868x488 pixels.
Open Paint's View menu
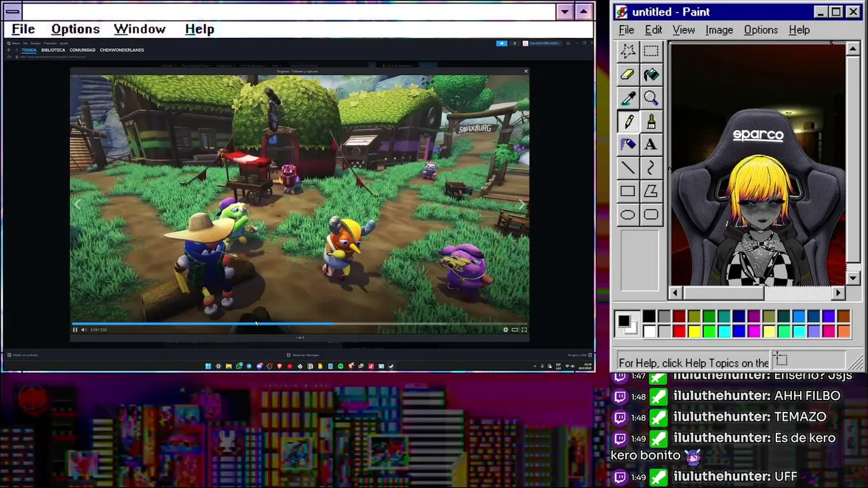[x=684, y=30]
